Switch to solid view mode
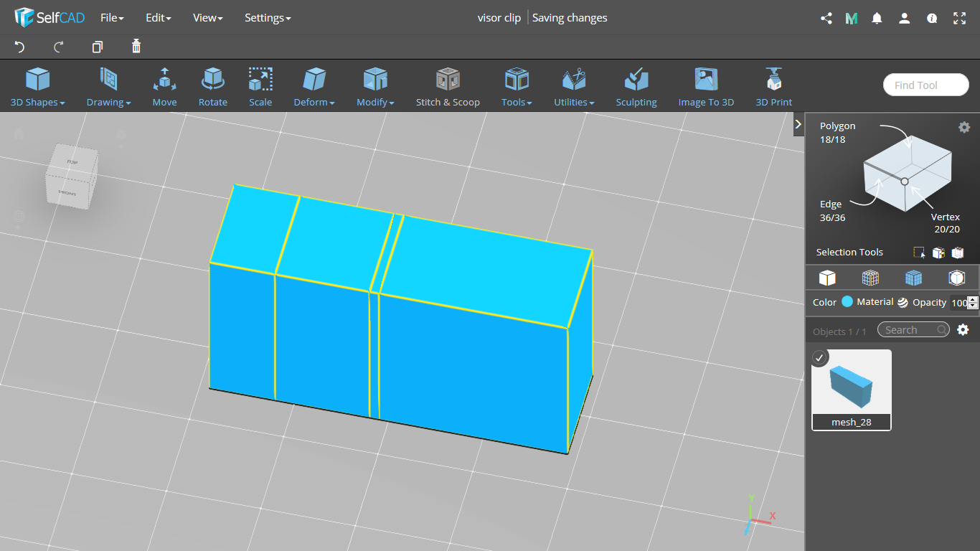980x551 pixels. [x=827, y=278]
